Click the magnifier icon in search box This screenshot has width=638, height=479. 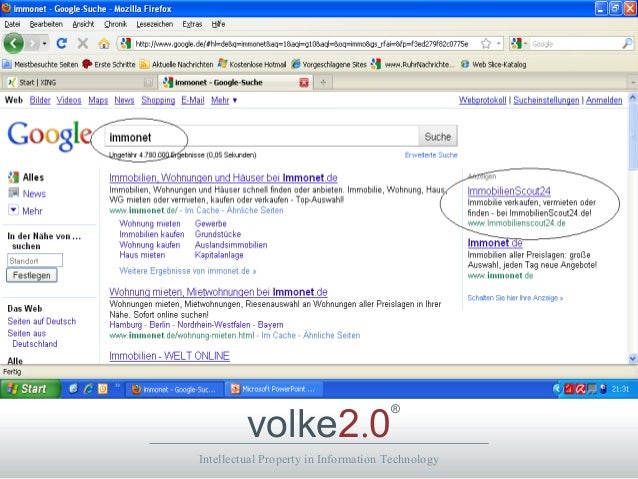click(x=627, y=44)
